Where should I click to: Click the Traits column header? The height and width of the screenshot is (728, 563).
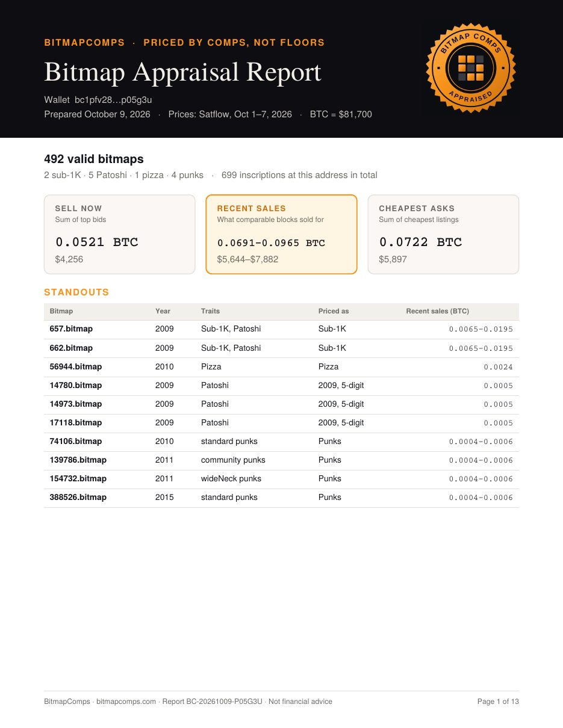(210, 311)
